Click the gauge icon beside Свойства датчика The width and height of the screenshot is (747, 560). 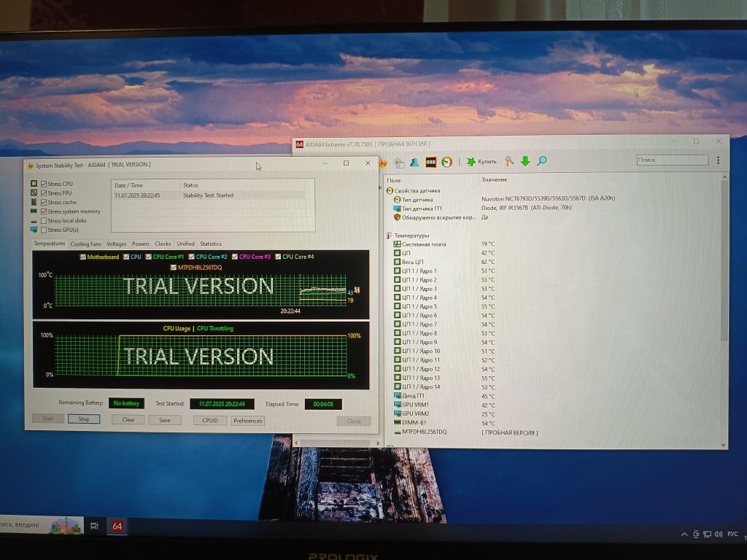tap(390, 190)
